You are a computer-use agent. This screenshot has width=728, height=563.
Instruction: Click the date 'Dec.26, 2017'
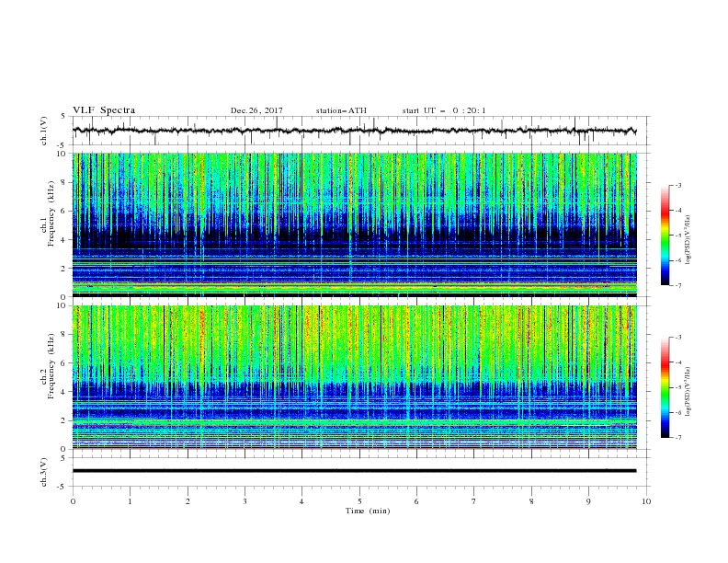click(x=256, y=110)
